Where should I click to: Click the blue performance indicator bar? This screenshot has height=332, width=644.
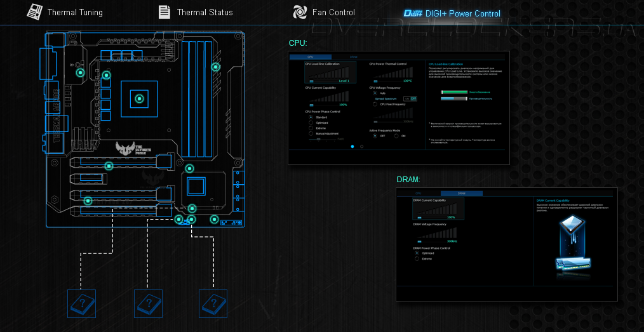[x=454, y=98]
